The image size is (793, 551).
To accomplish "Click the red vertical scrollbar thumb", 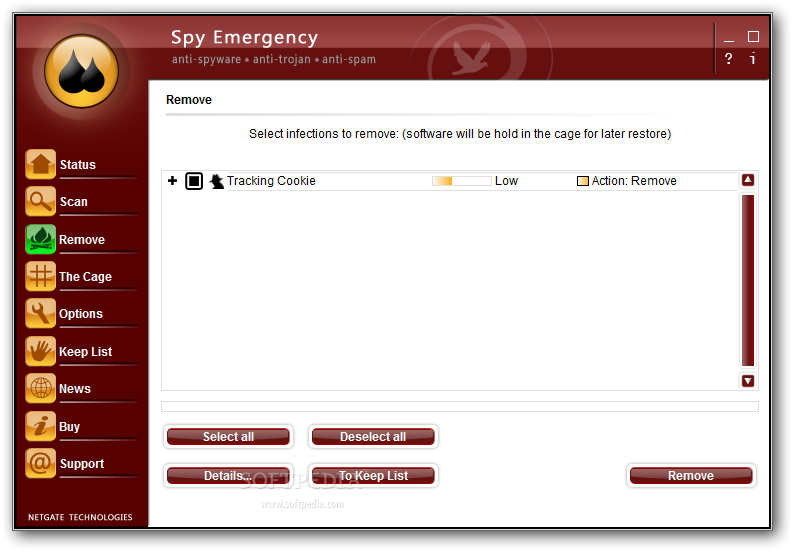I will click(748, 280).
